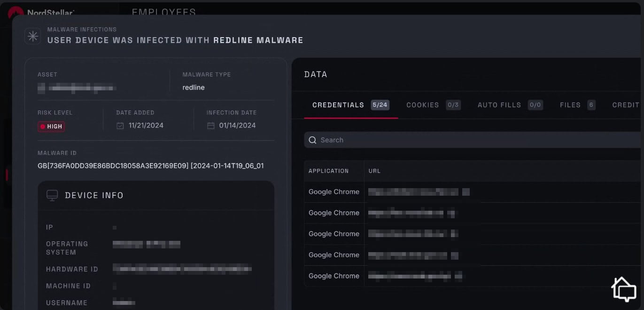Image resolution: width=644 pixels, height=310 pixels.
Task: Sort by the URL column header
Action: click(374, 171)
